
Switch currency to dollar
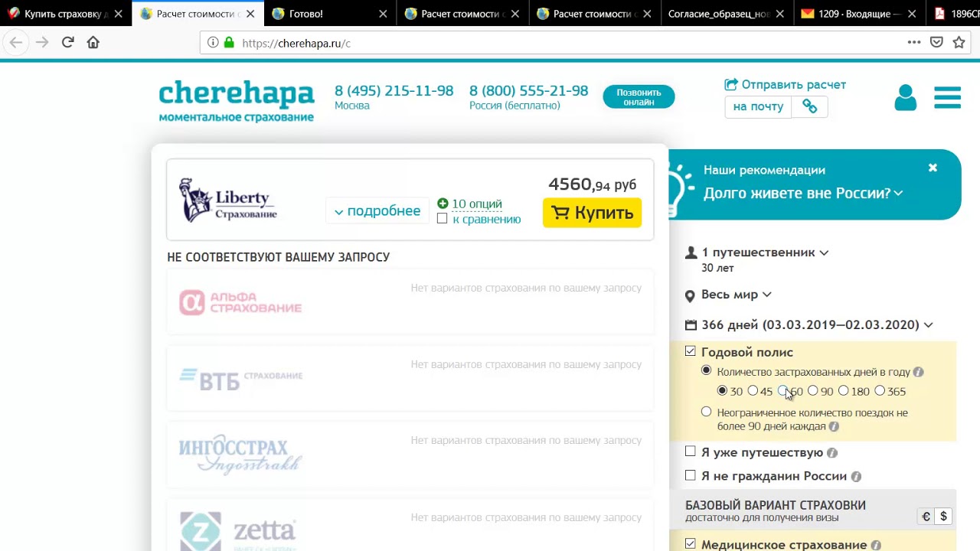(943, 517)
